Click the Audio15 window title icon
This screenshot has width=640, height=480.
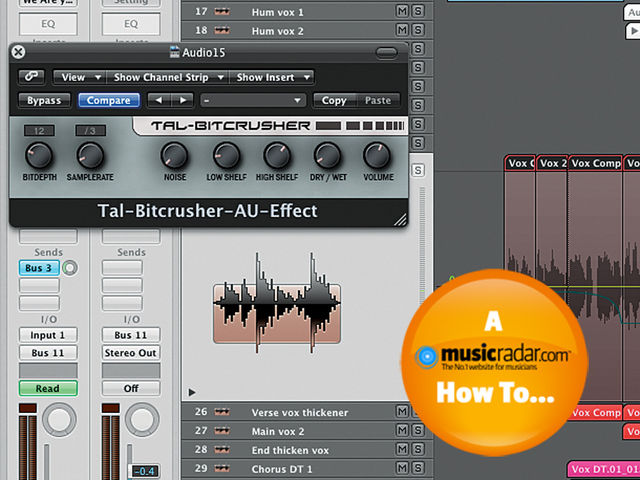(175, 52)
